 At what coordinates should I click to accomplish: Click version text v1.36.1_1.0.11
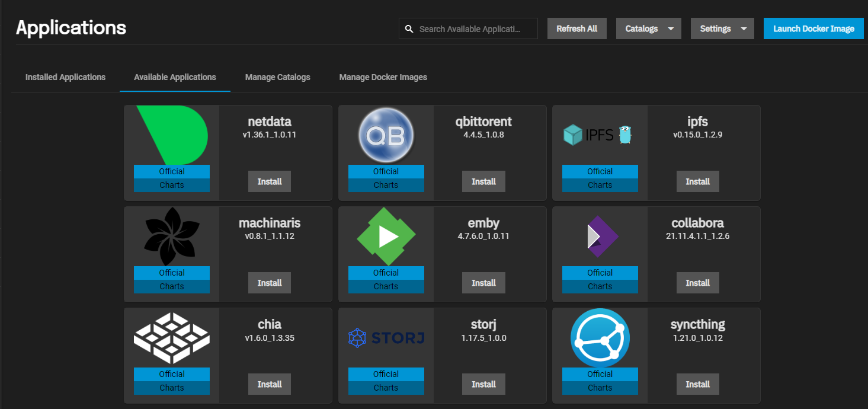click(x=270, y=135)
